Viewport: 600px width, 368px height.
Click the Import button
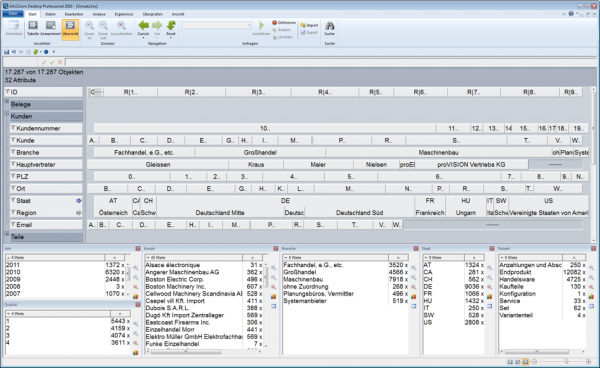click(309, 25)
